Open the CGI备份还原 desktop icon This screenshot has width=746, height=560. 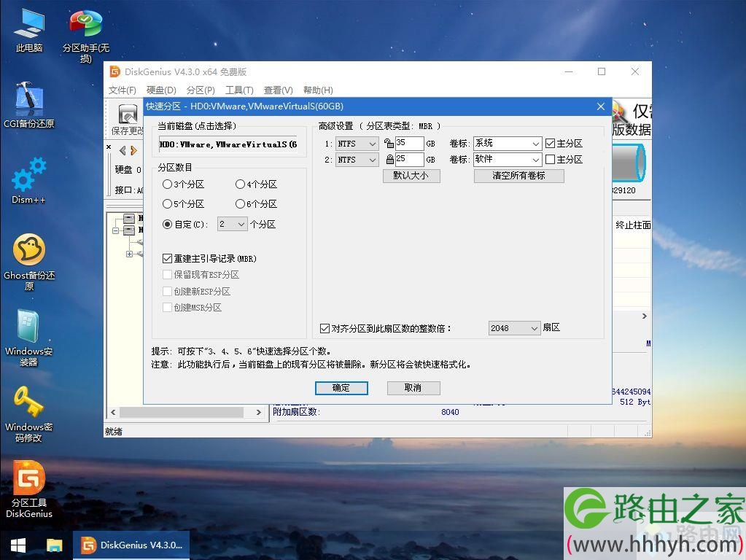(x=29, y=106)
